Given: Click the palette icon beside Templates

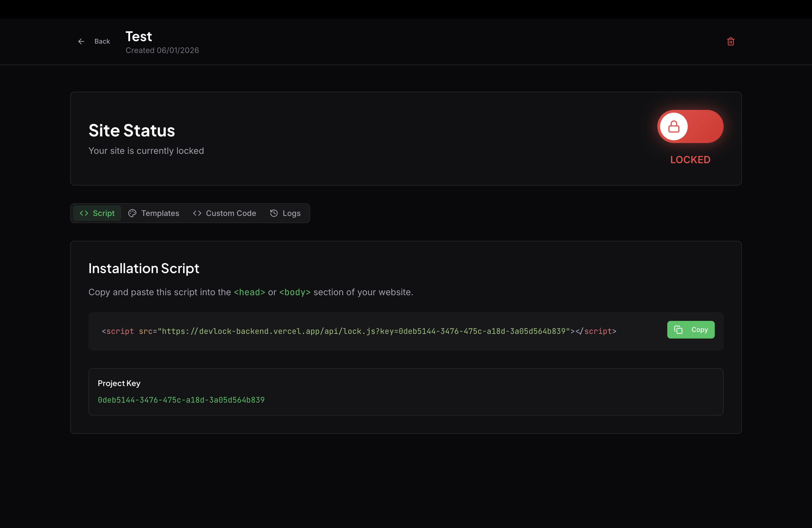Looking at the screenshot, I should pyautogui.click(x=132, y=213).
